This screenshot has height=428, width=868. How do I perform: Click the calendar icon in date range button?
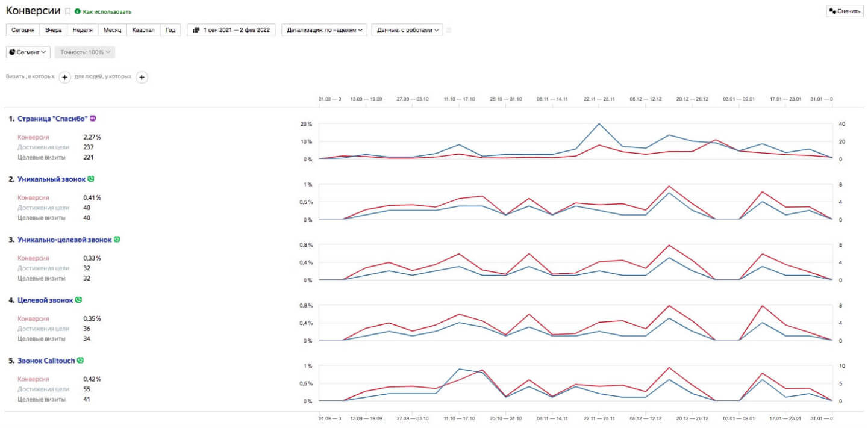(x=196, y=29)
